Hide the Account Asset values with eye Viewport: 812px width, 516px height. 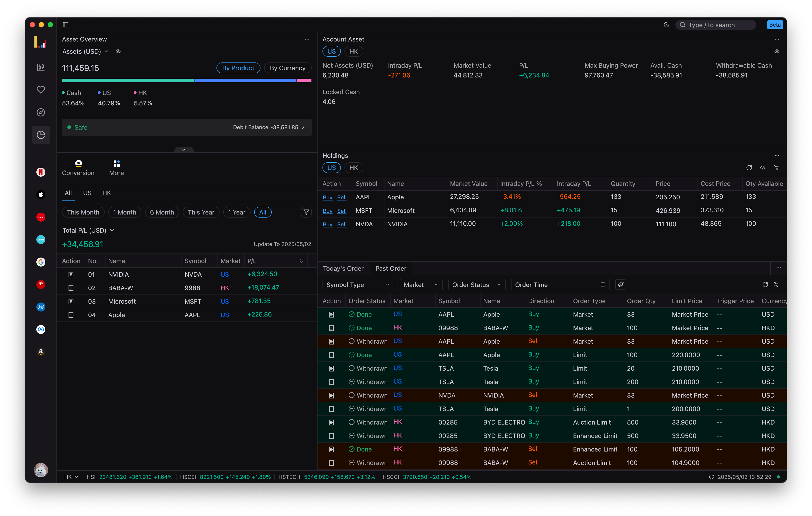pyautogui.click(x=777, y=51)
